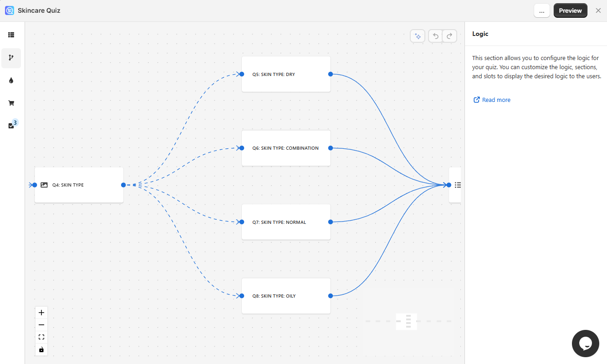Click the canvas minimap overview
The image size is (607, 364).
408,321
